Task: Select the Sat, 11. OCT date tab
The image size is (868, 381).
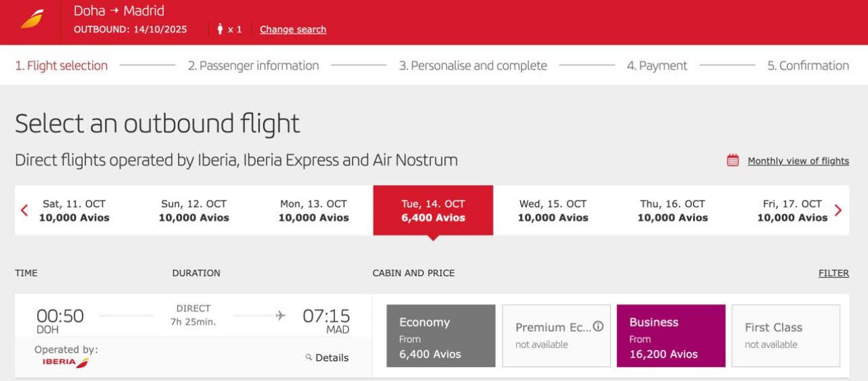Action: tap(74, 210)
